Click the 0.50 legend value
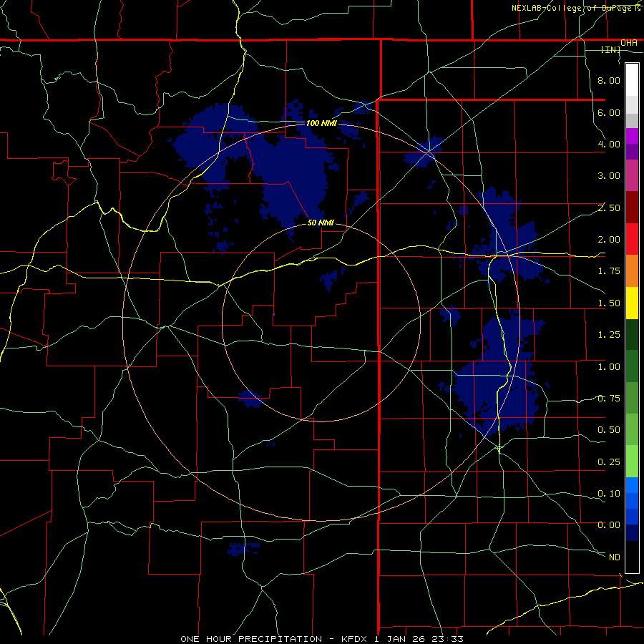The image size is (644, 644). (609, 430)
